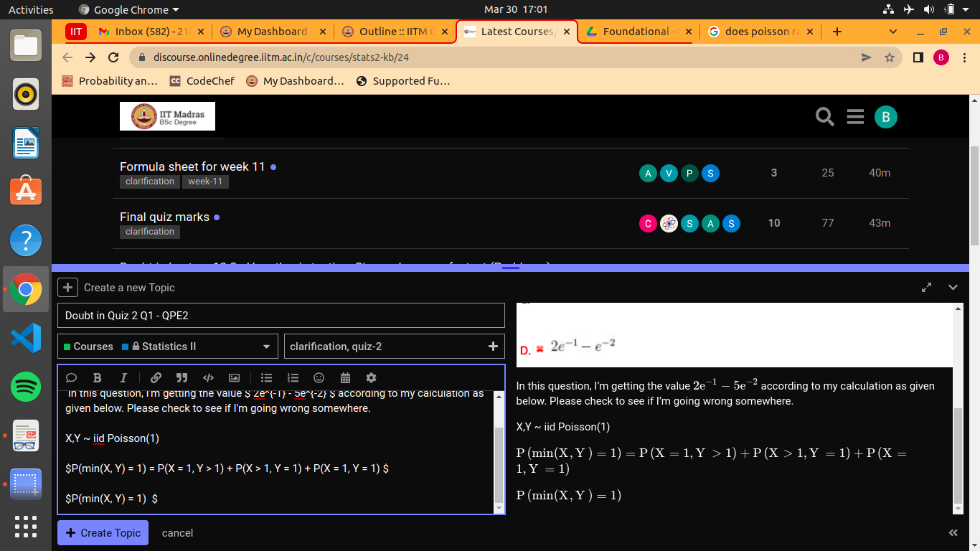Open the emoji picker in composer
This screenshot has height=551, width=980.
click(x=319, y=378)
